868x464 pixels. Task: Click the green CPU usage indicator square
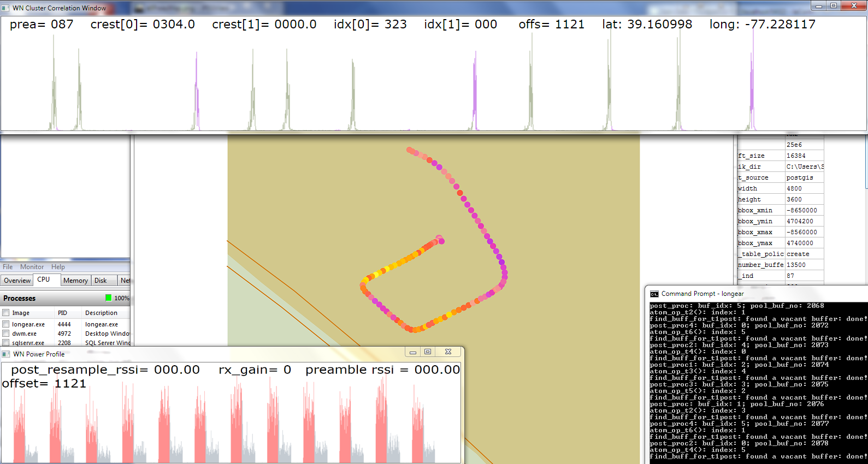click(108, 298)
